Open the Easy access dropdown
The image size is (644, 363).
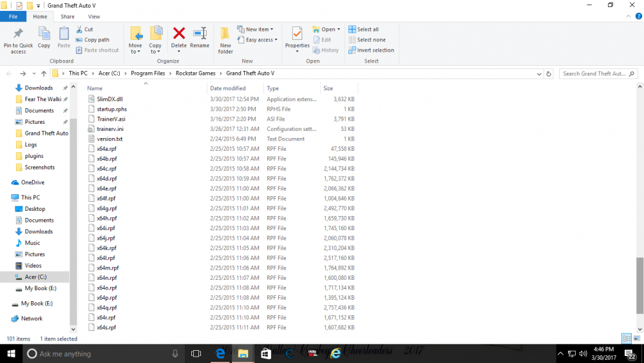point(257,40)
